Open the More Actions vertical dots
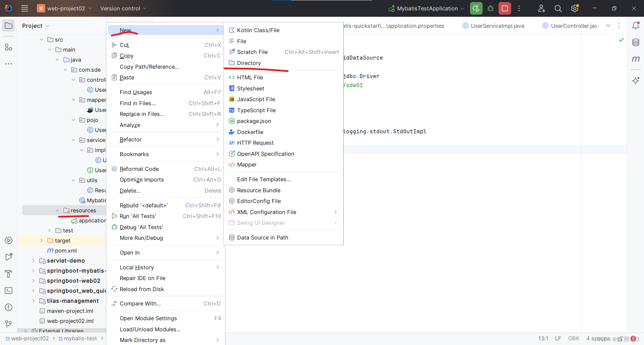 coord(519,8)
